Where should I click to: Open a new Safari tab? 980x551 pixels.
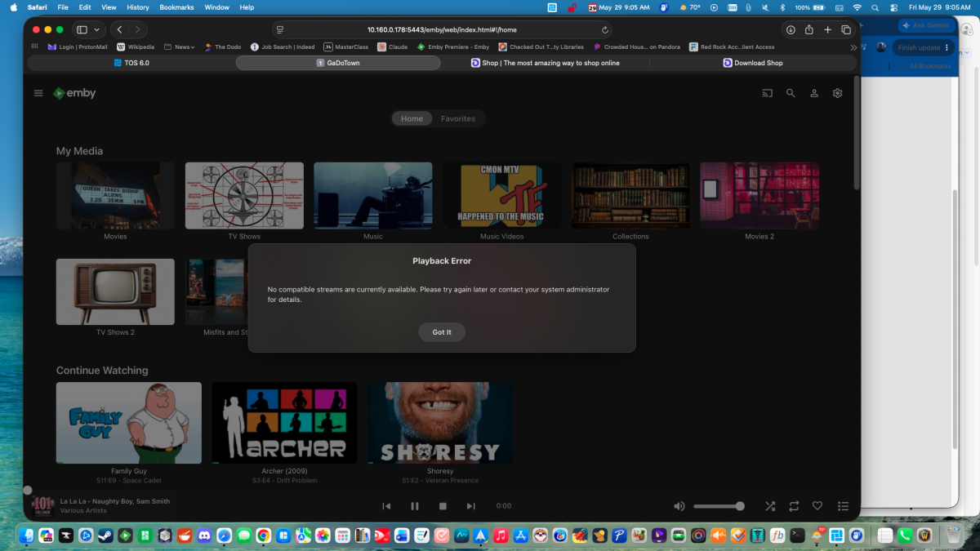tap(827, 29)
